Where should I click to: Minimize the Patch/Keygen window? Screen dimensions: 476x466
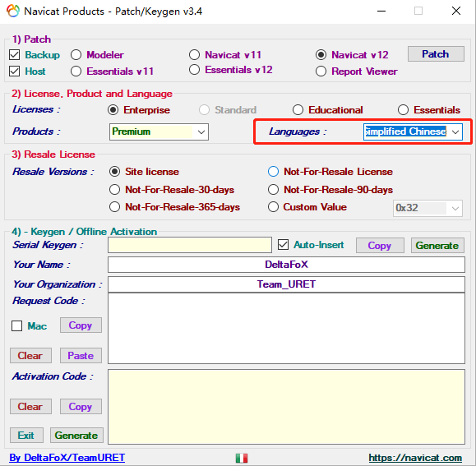tap(381, 12)
